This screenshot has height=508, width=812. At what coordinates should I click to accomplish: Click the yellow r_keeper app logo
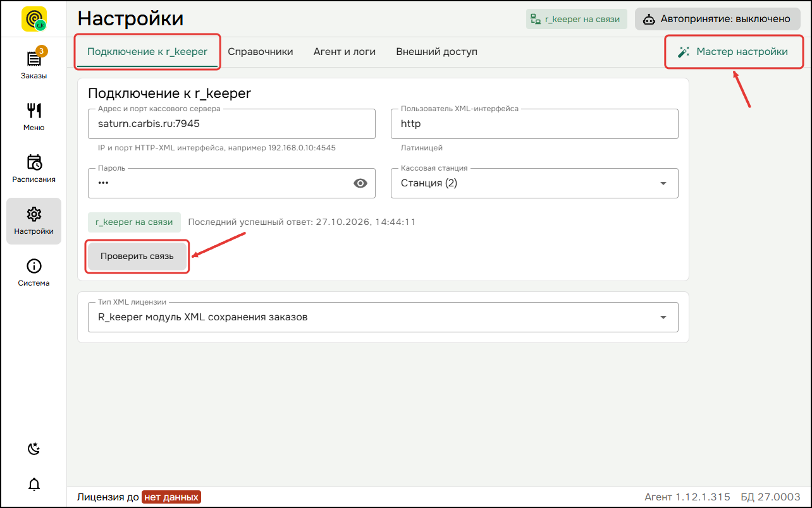click(34, 19)
